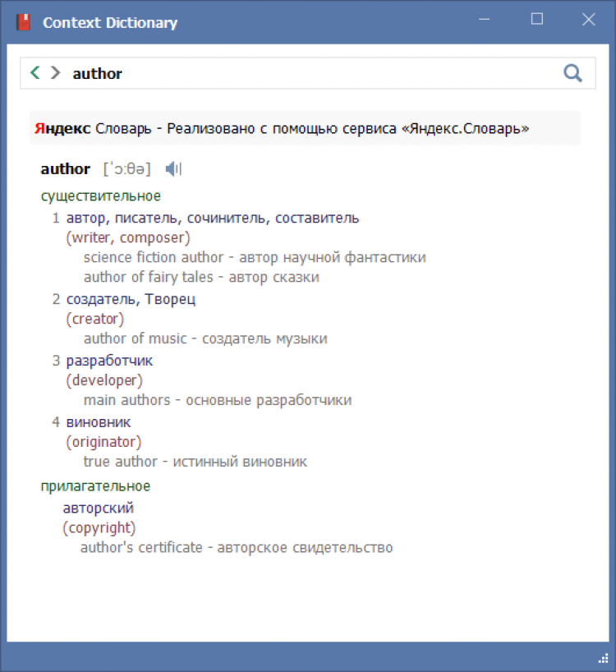Click the red Context Dictionary app icon

point(23,22)
